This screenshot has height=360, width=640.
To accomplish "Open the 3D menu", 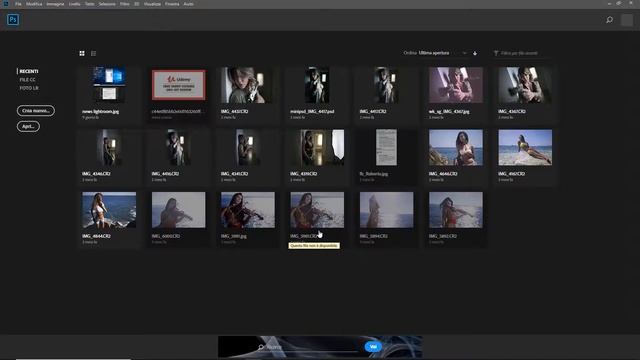I will [x=136, y=4].
